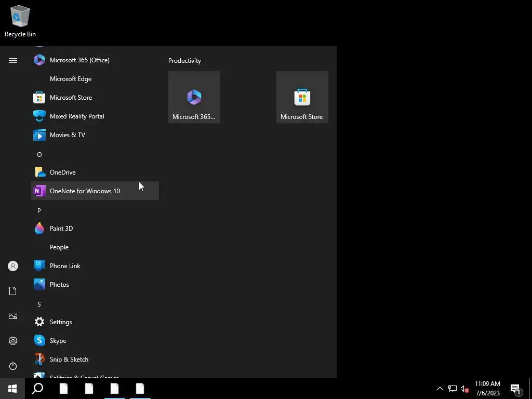Switch to the fourth taskbar app (running)
Image resolution: width=532 pixels, height=399 pixels.
pos(140,389)
